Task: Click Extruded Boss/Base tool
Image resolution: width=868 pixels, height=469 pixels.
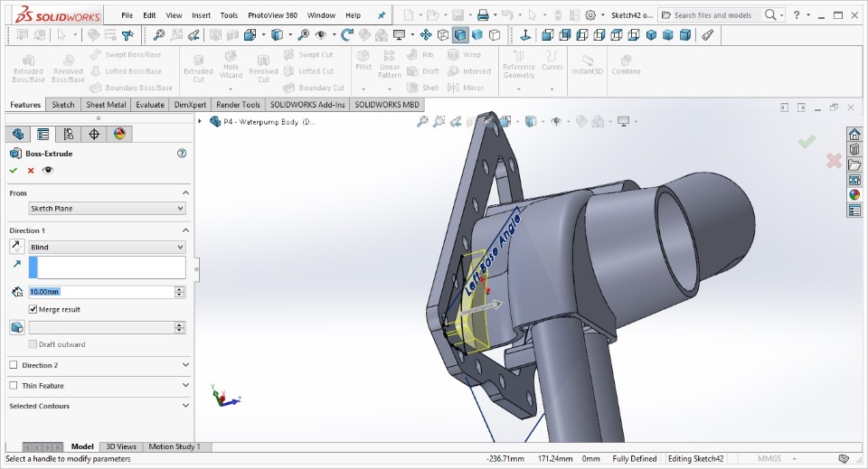Action: tap(28, 69)
